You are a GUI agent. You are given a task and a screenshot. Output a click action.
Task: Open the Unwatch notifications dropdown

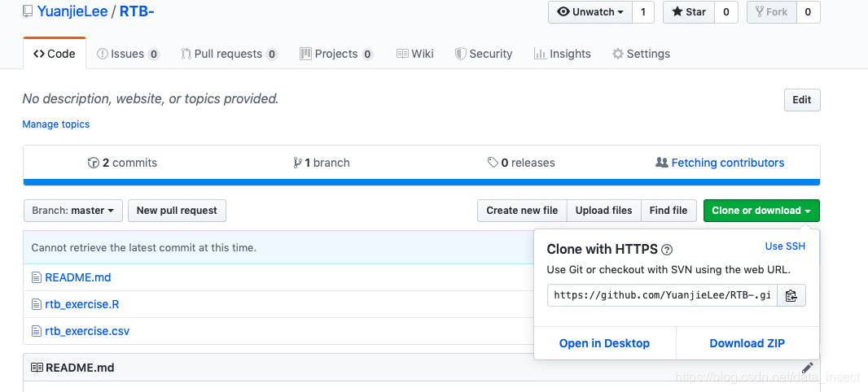[x=590, y=12]
